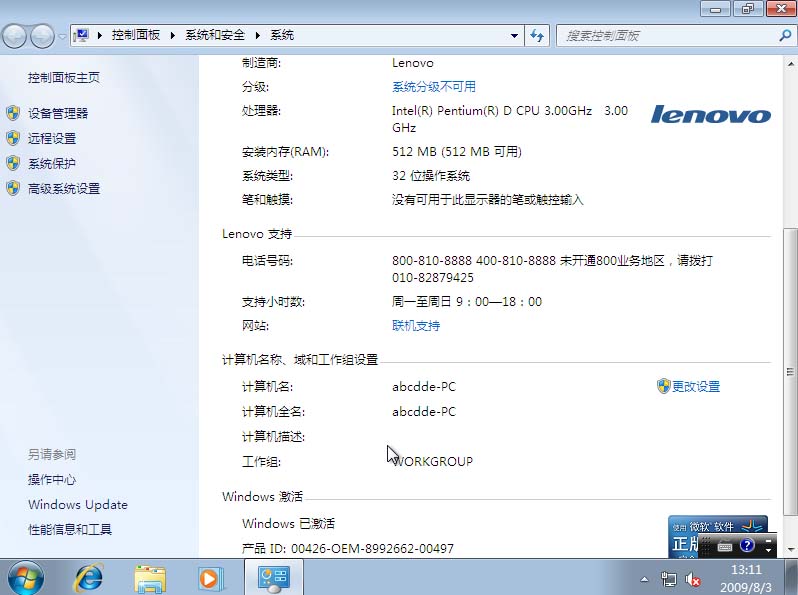Image resolution: width=798 pixels, height=595 pixels.
Task: Click the computer name abcdde-PC value
Action: (424, 387)
